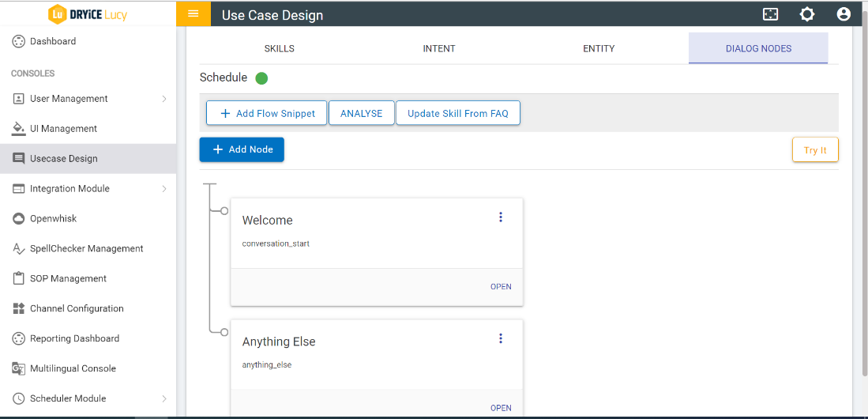The width and height of the screenshot is (868, 419).
Task: Expand the Scheduler Module submenu
Action: pos(164,398)
